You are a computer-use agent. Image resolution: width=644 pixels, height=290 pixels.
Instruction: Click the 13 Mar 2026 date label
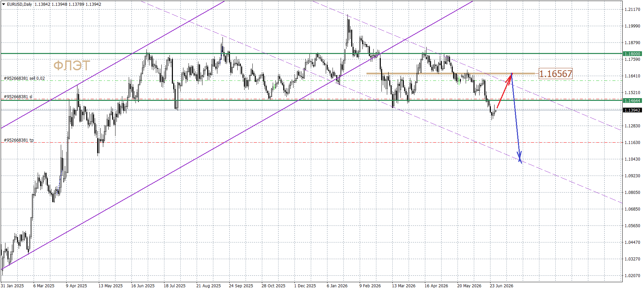(404, 286)
